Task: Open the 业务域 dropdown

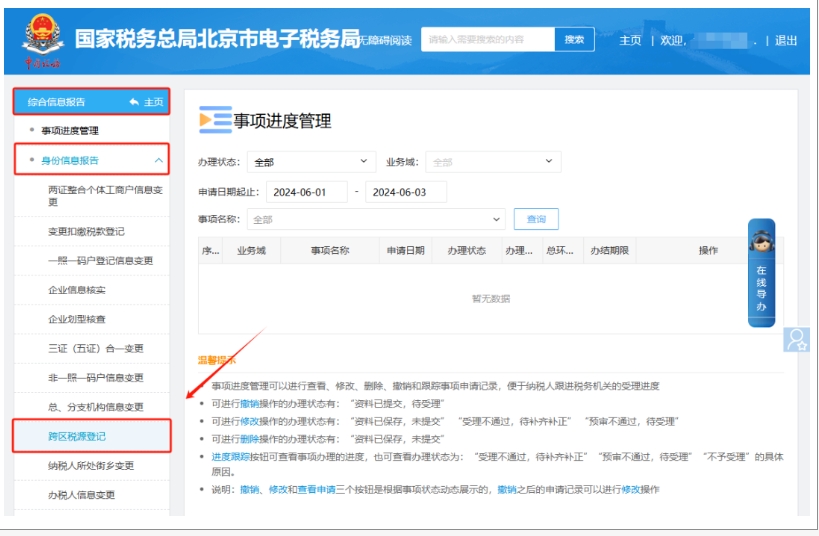Action: click(x=493, y=162)
